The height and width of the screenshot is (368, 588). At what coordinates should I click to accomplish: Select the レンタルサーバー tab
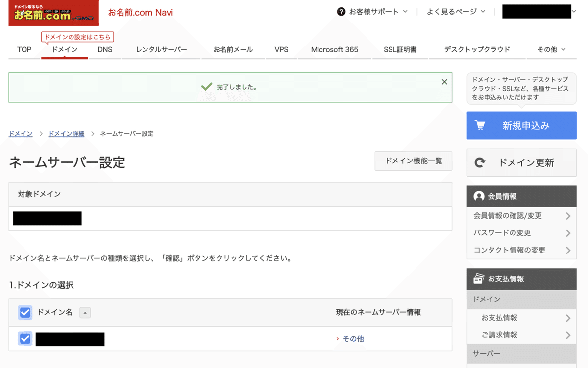tap(161, 49)
